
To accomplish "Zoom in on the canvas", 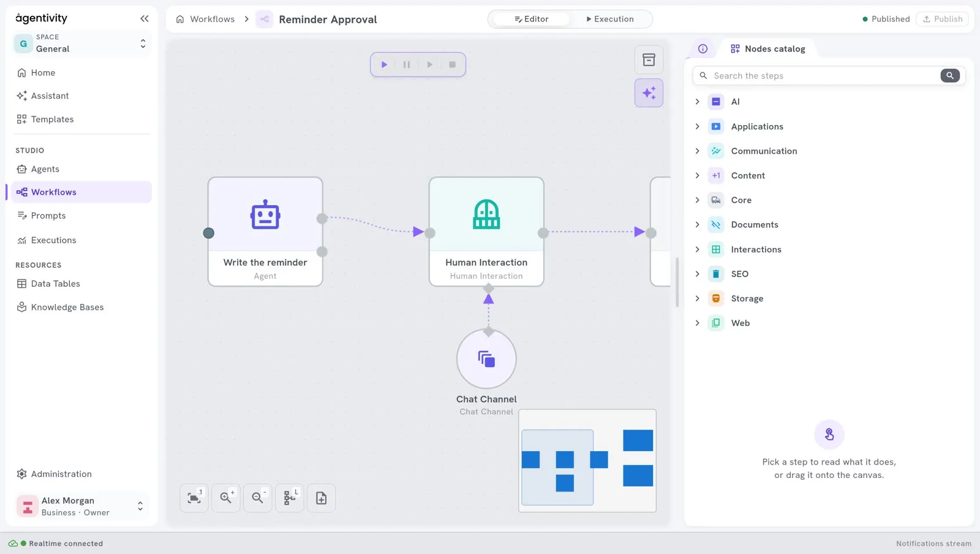I will click(x=226, y=498).
